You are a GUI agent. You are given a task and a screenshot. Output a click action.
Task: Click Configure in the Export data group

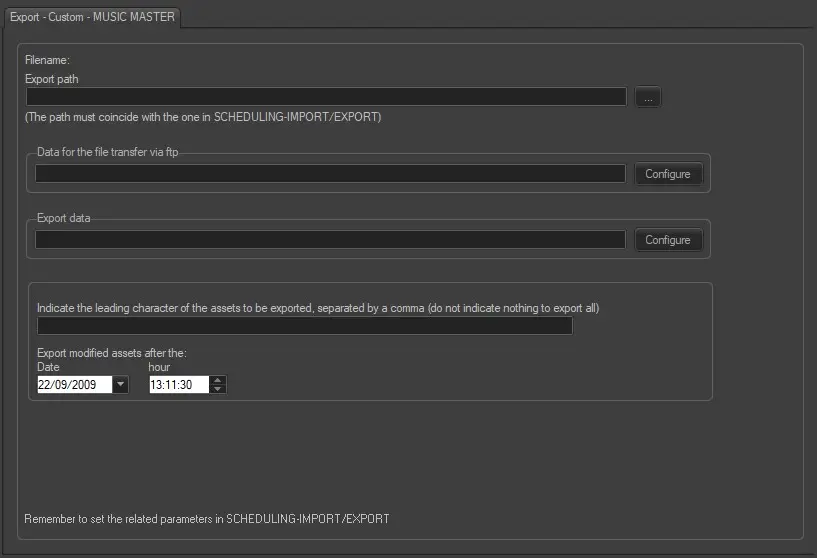pos(668,240)
